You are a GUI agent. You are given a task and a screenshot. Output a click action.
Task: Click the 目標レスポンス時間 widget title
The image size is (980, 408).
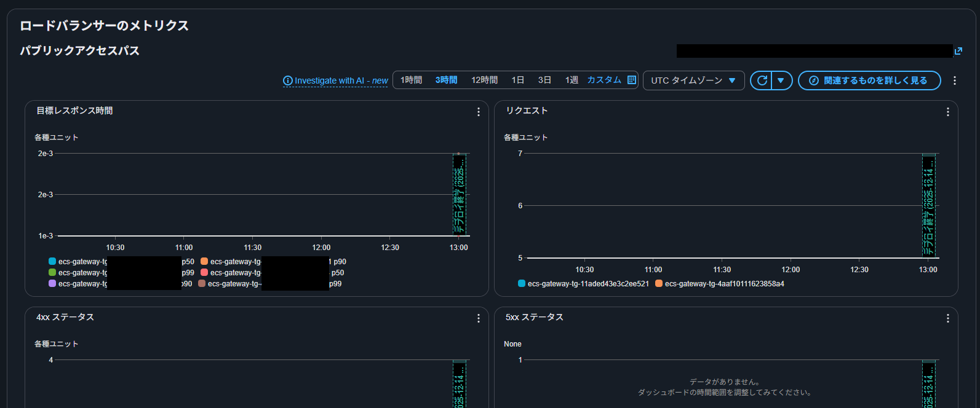[74, 111]
